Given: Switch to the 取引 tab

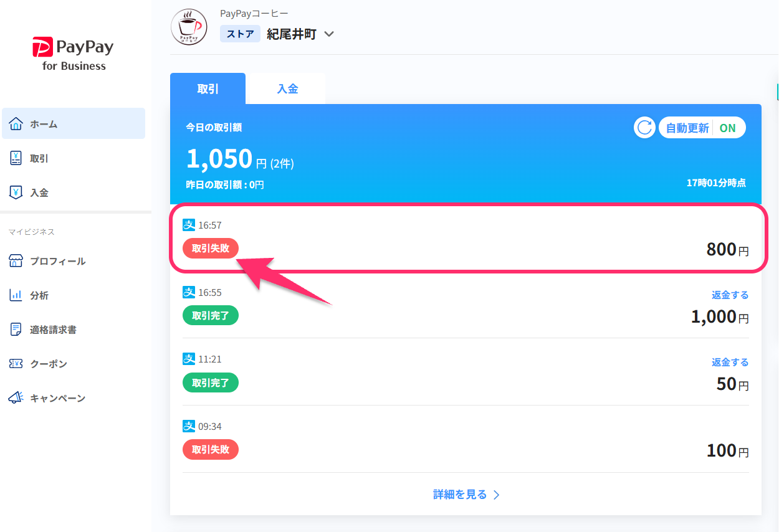Looking at the screenshot, I should point(208,88).
